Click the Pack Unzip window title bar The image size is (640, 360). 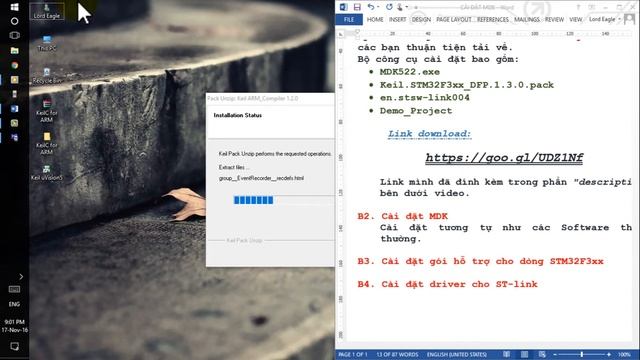pyautogui.click(x=270, y=98)
